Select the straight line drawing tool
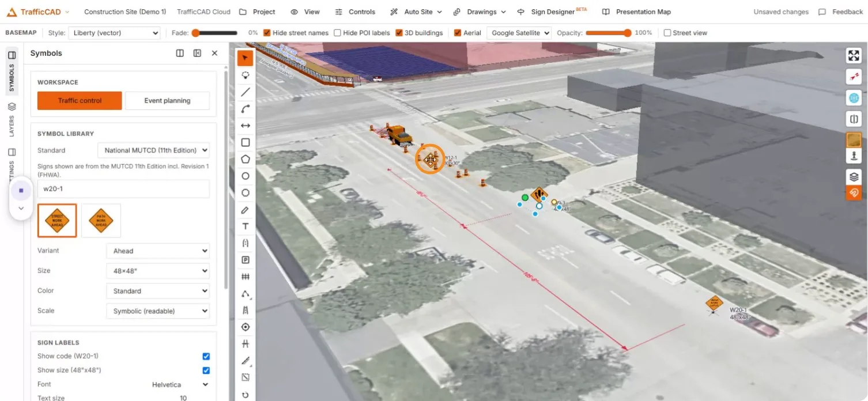868x401 pixels. pos(246,92)
